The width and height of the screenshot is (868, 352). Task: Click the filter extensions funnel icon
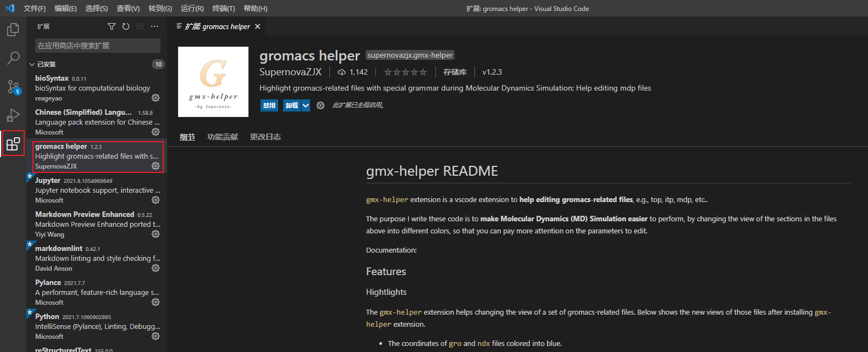pyautogui.click(x=112, y=26)
